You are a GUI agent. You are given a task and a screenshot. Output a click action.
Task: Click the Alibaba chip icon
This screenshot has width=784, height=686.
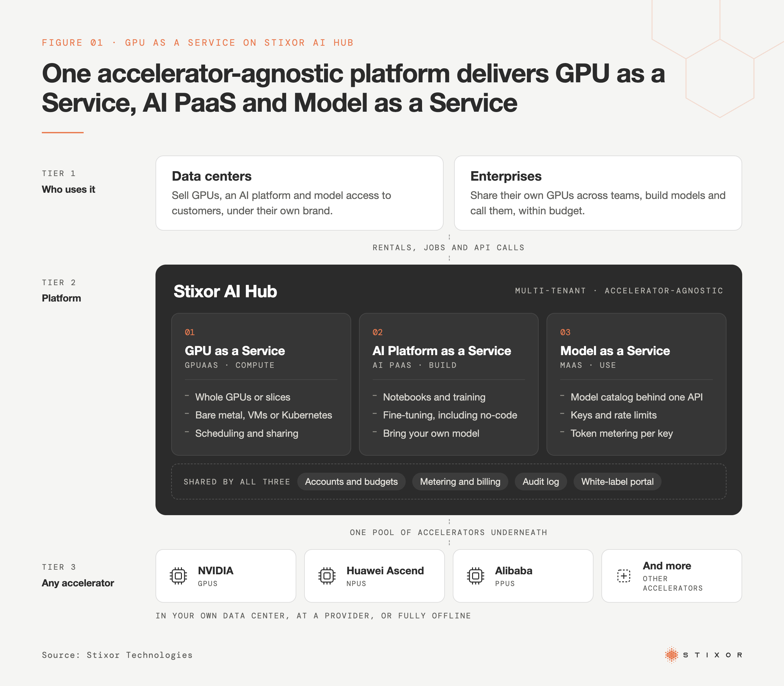475,576
